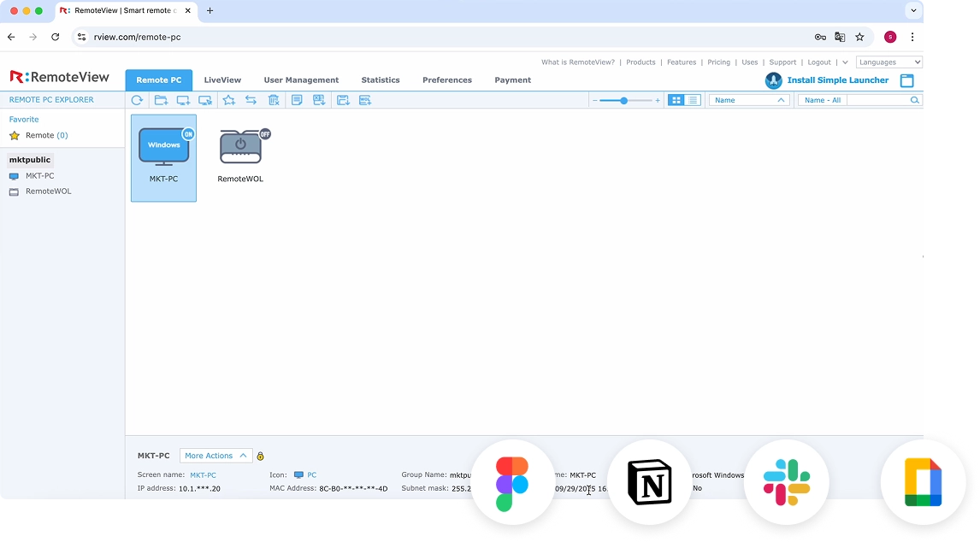Viewport: 980px width, 542px height.
Task: Open the Languages dropdown
Action: point(889,62)
